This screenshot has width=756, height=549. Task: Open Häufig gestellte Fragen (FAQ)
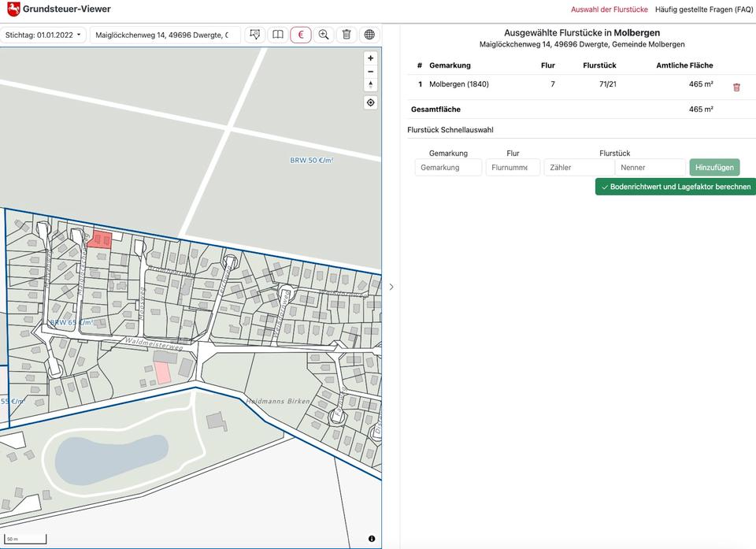point(704,9)
